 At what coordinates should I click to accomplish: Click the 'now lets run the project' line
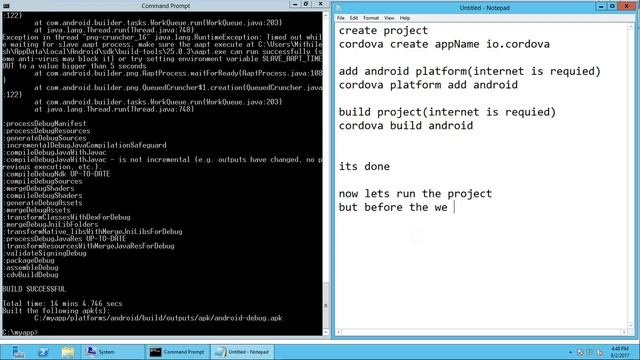coord(415,194)
